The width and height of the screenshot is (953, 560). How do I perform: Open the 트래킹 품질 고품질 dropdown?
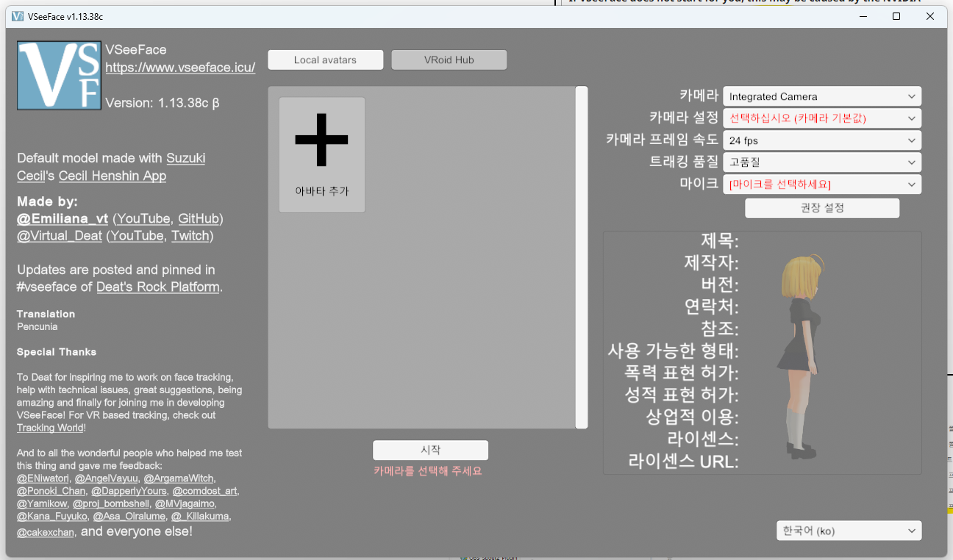(822, 162)
